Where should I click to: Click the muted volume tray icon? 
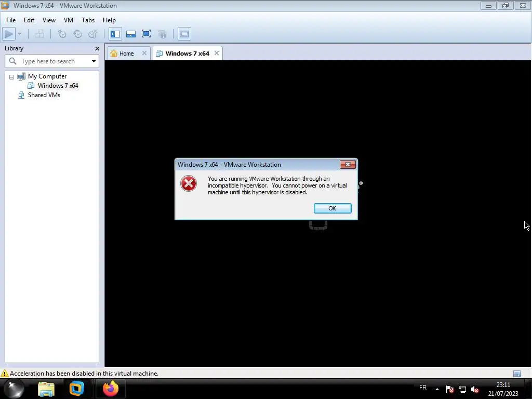[475, 389]
